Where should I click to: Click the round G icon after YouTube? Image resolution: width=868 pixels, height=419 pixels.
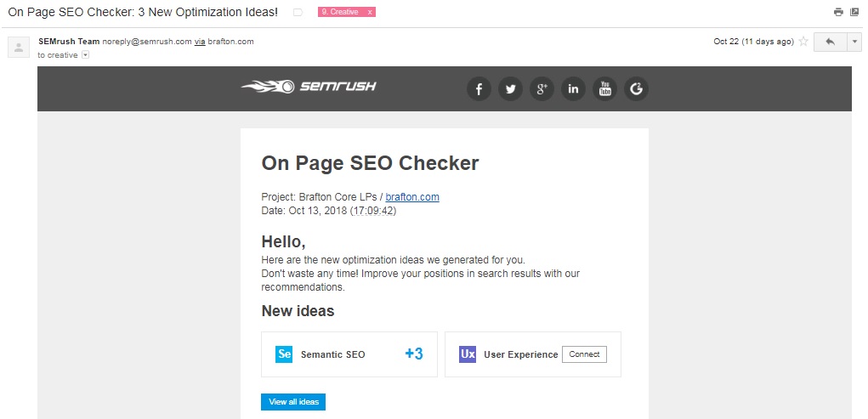pos(636,88)
